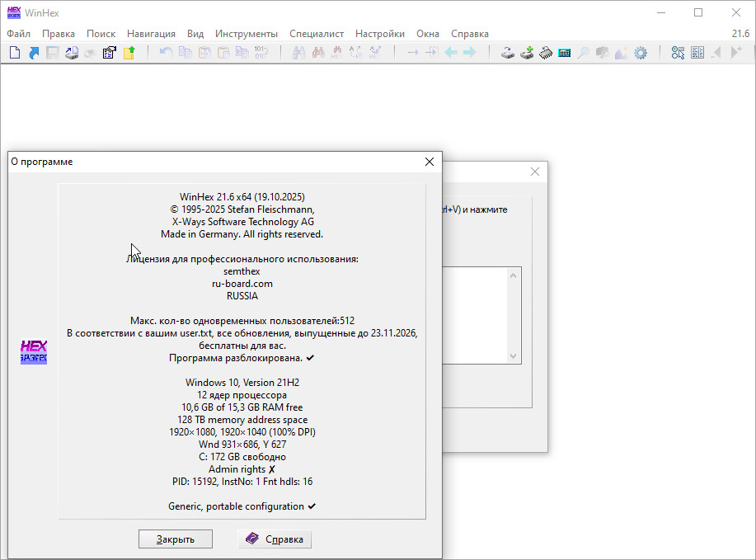Launch the calculator from the toolbar
756x560 pixels.
(x=565, y=53)
